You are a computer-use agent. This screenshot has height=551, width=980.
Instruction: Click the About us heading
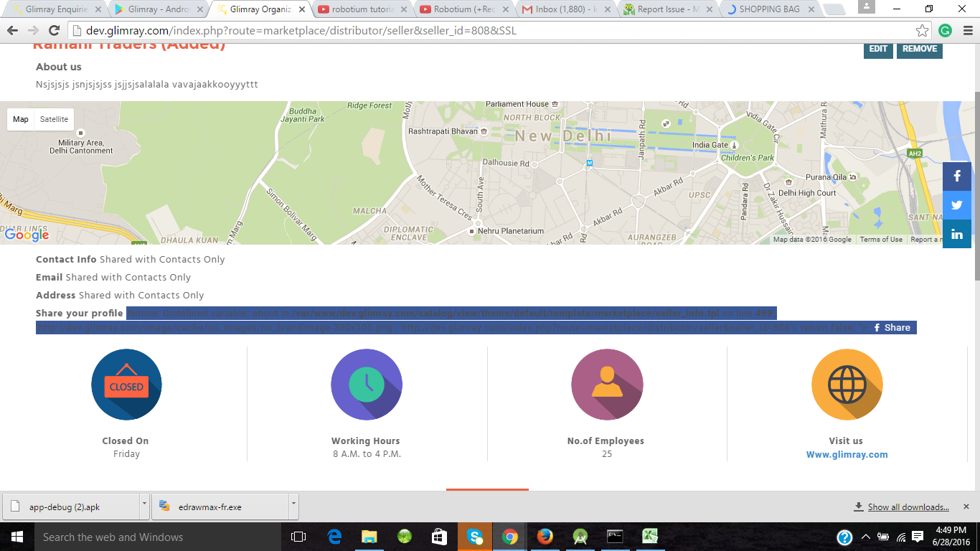pos(59,67)
